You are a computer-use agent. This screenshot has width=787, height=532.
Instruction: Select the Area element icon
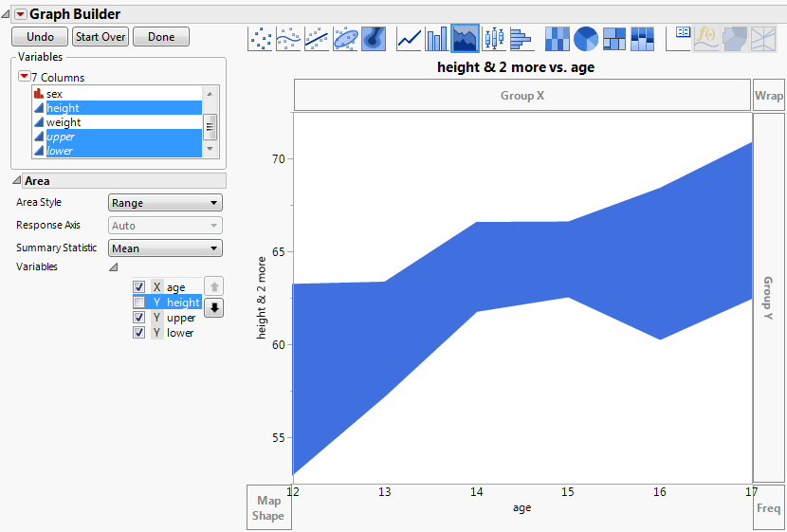(465, 38)
